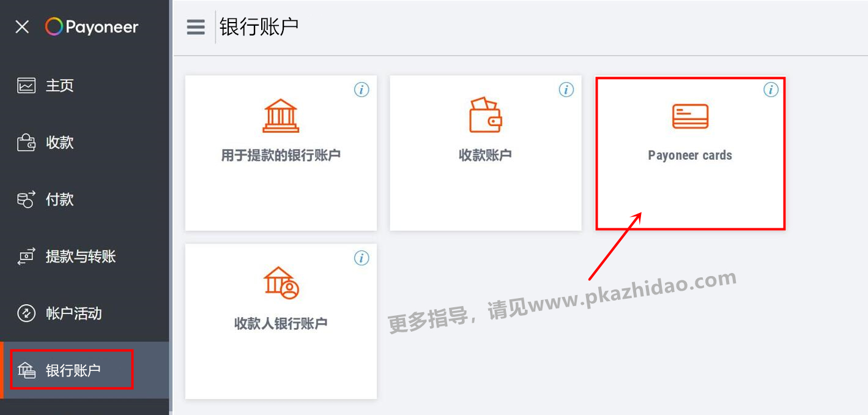Open the 收款人银行账户 tile

pyautogui.click(x=281, y=321)
